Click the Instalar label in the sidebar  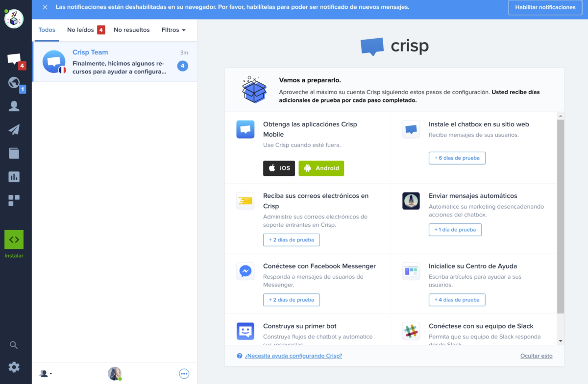point(14,256)
